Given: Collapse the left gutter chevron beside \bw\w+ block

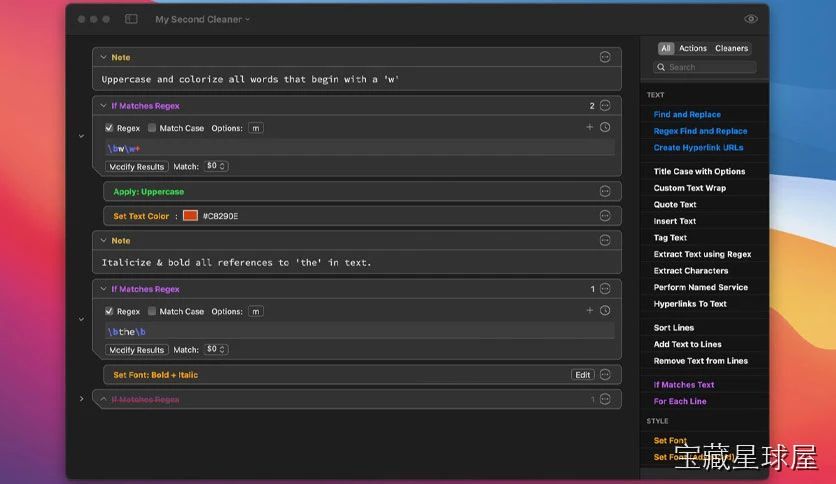Looking at the screenshot, I should pos(82,136).
